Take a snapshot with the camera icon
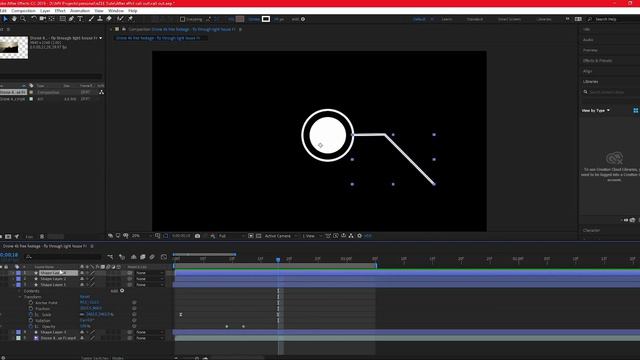This screenshot has height=360, width=640. pyautogui.click(x=198, y=236)
